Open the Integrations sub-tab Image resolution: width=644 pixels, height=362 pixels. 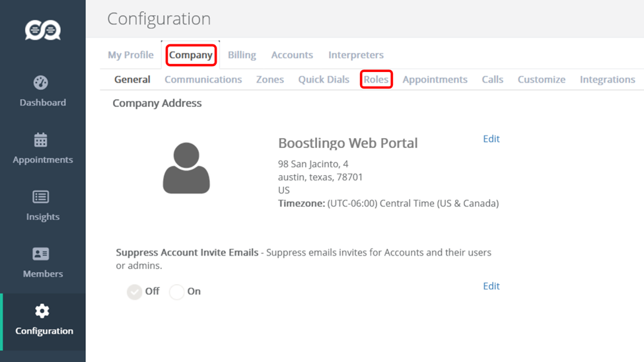click(608, 79)
